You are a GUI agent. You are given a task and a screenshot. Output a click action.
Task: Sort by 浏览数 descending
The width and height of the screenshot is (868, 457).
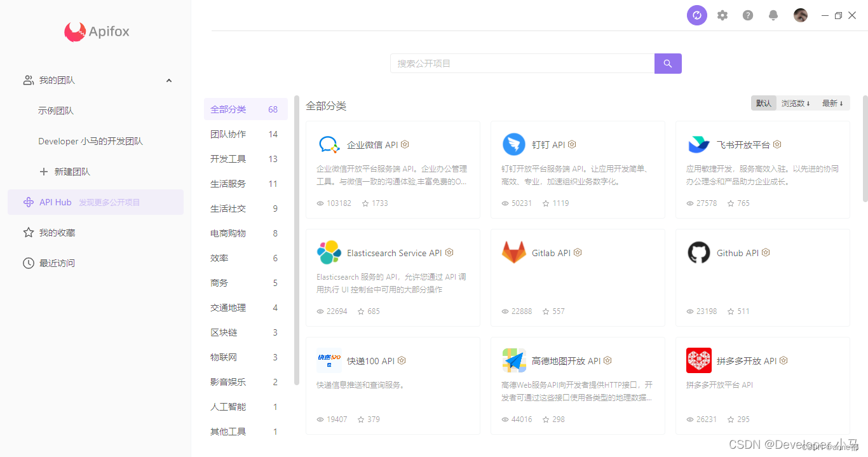(x=796, y=103)
